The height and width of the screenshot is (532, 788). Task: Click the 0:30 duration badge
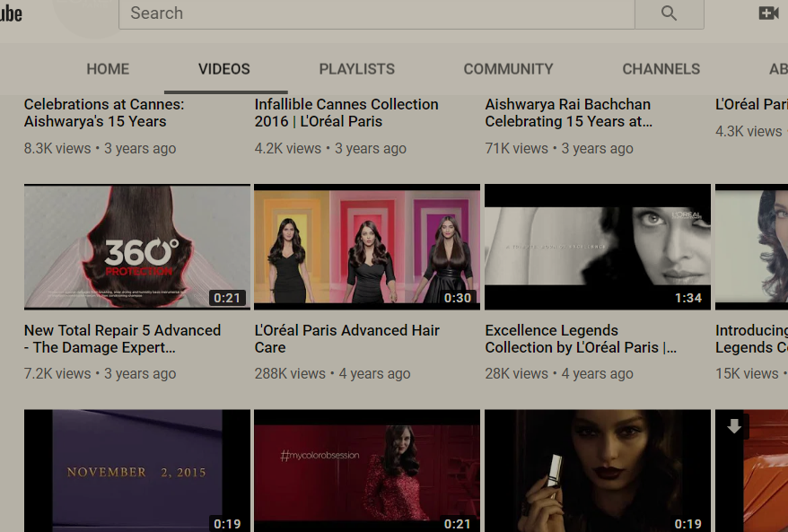458,298
